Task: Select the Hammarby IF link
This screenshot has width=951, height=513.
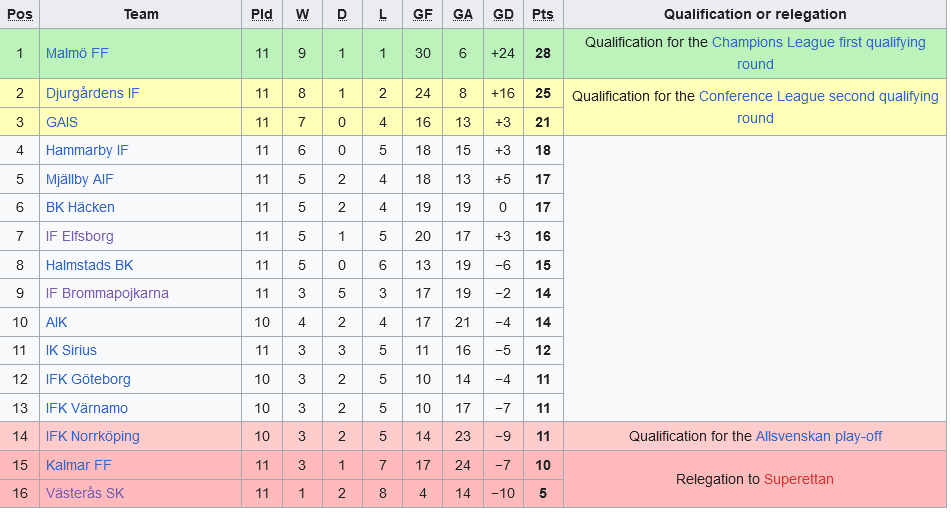Action: pyautogui.click(x=87, y=150)
